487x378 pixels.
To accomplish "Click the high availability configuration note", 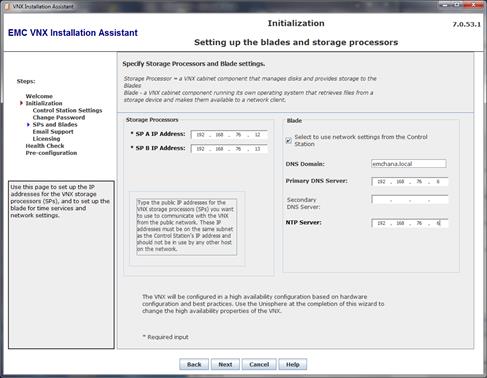I will (x=263, y=304).
